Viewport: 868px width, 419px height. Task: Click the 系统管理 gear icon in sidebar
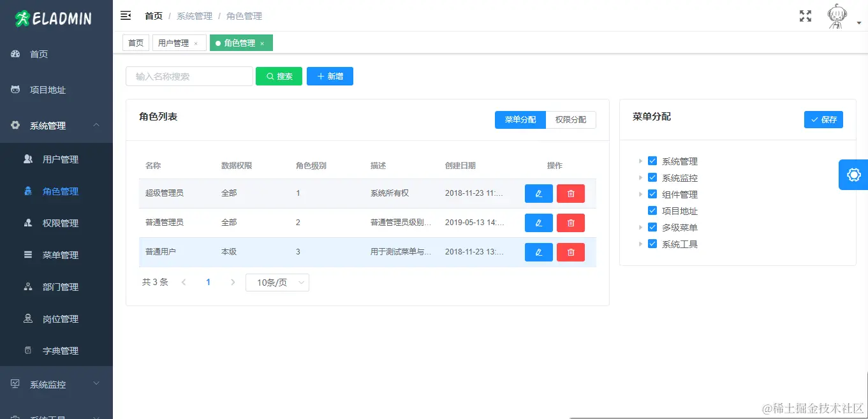(x=16, y=126)
